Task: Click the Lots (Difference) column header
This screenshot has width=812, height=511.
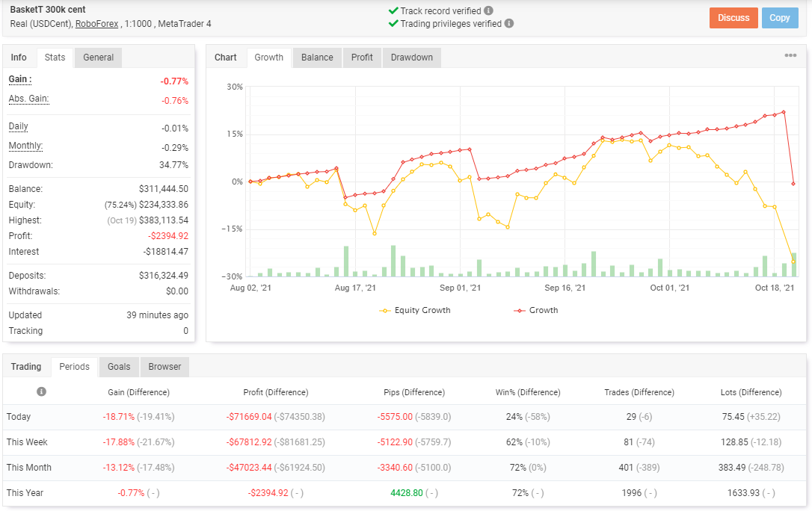Action: click(751, 392)
